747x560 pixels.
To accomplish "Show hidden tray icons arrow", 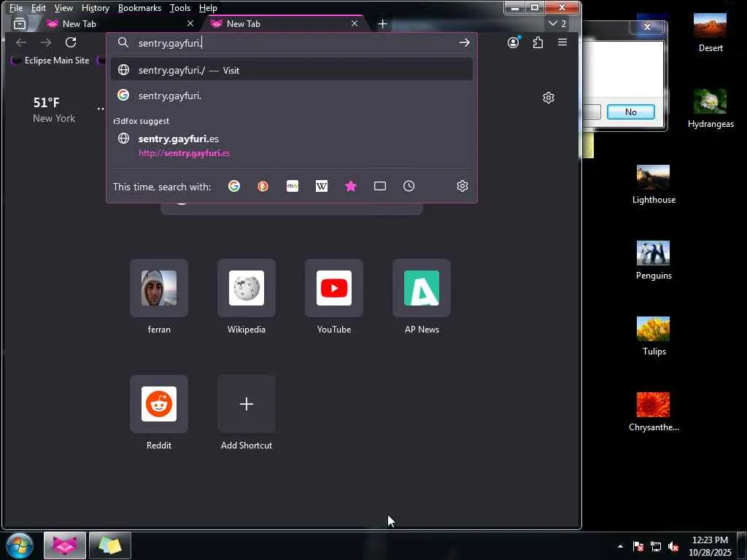I will 620,546.
